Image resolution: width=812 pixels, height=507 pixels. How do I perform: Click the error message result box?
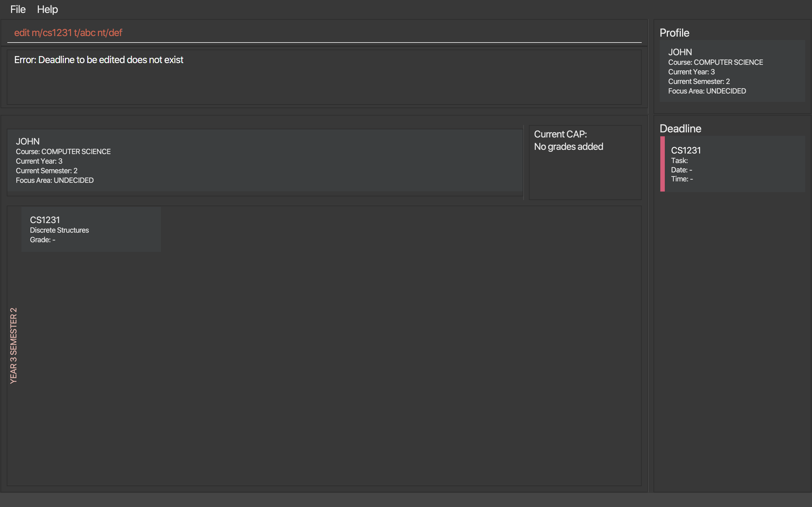[324, 77]
